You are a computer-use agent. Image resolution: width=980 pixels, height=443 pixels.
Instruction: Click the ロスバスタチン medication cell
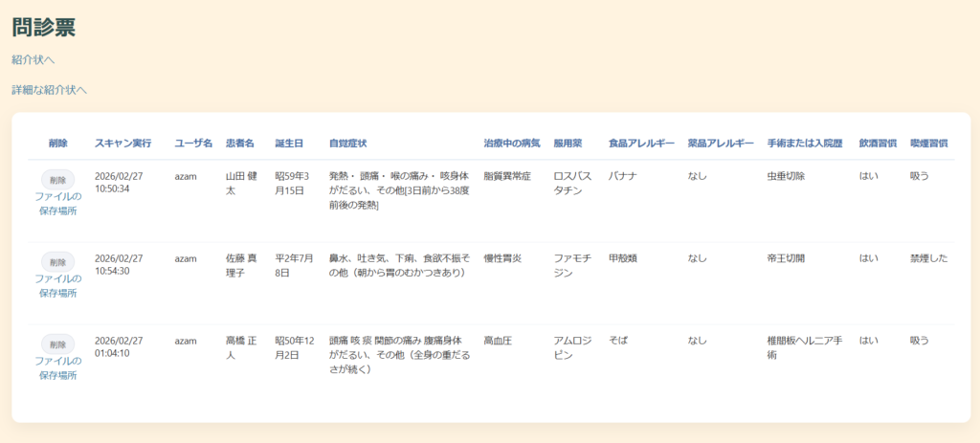(x=574, y=184)
